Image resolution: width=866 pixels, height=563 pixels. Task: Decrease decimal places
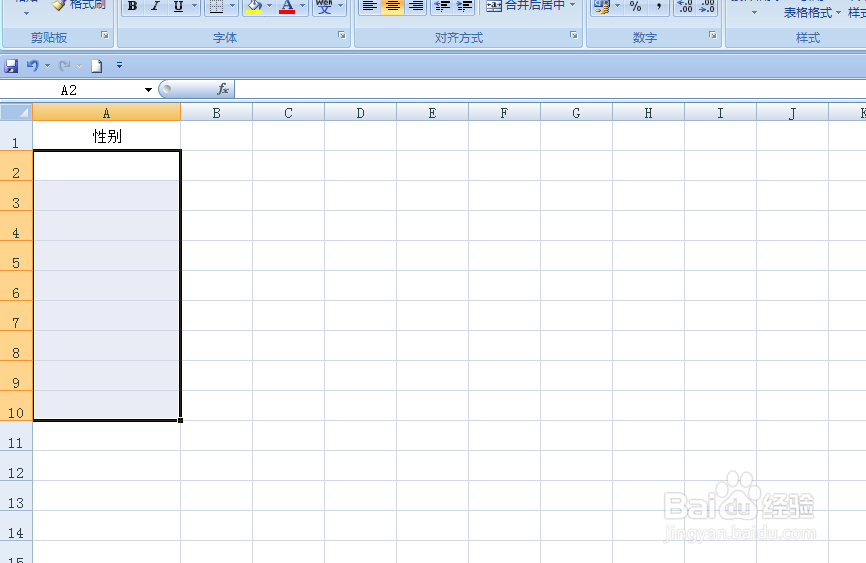click(x=707, y=7)
